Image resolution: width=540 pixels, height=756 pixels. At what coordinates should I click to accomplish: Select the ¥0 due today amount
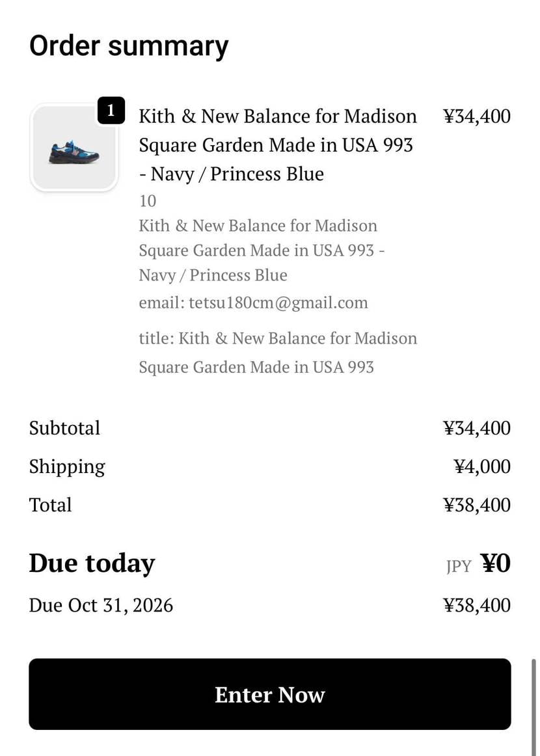496,563
